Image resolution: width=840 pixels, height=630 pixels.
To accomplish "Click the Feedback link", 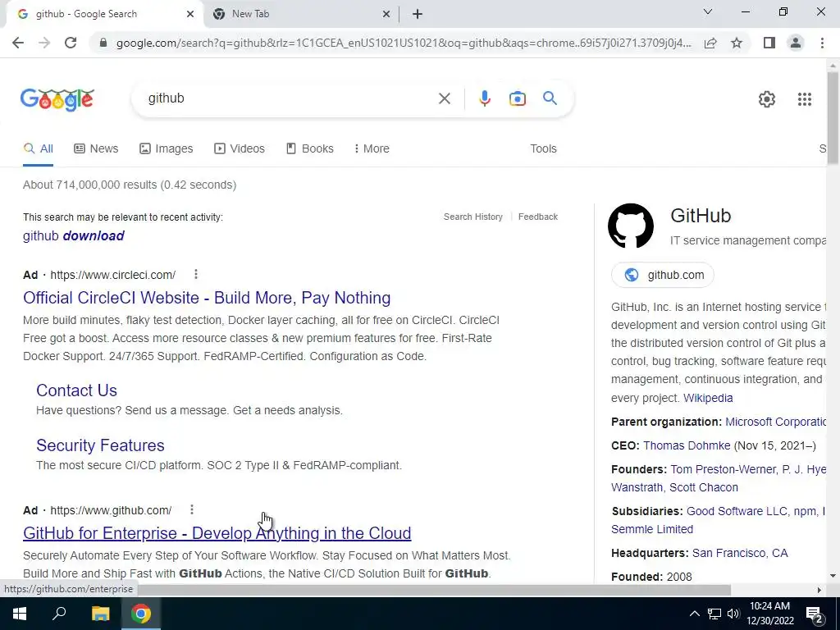I will (538, 217).
